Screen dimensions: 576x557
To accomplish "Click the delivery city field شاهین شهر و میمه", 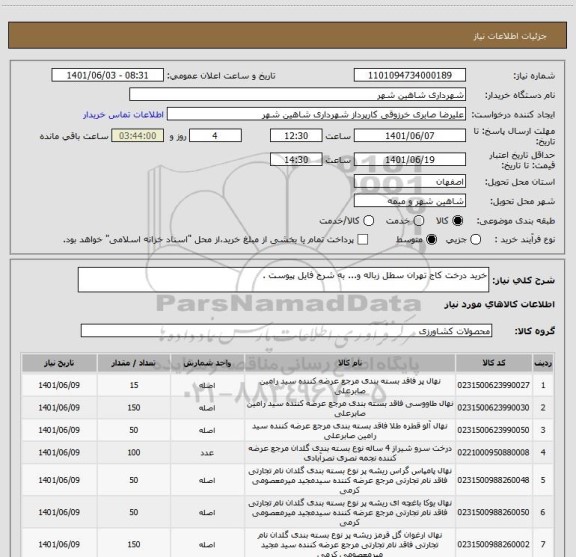I will [x=410, y=201].
